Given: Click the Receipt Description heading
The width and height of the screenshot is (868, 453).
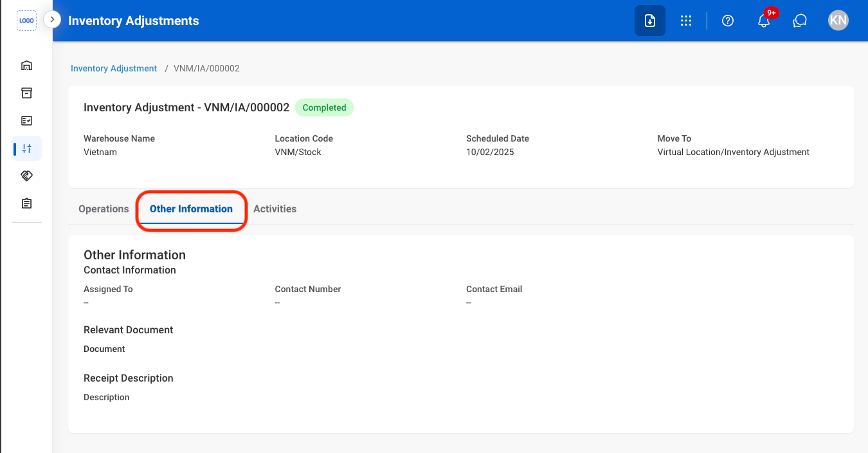Looking at the screenshot, I should [129, 378].
